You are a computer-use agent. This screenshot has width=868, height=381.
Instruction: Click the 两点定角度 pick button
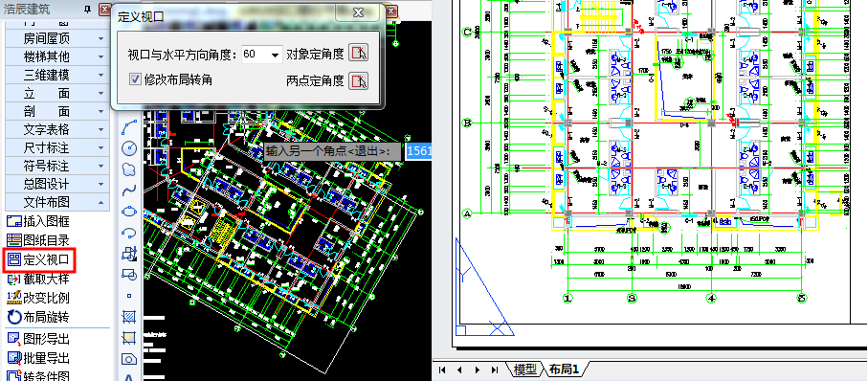pos(359,80)
